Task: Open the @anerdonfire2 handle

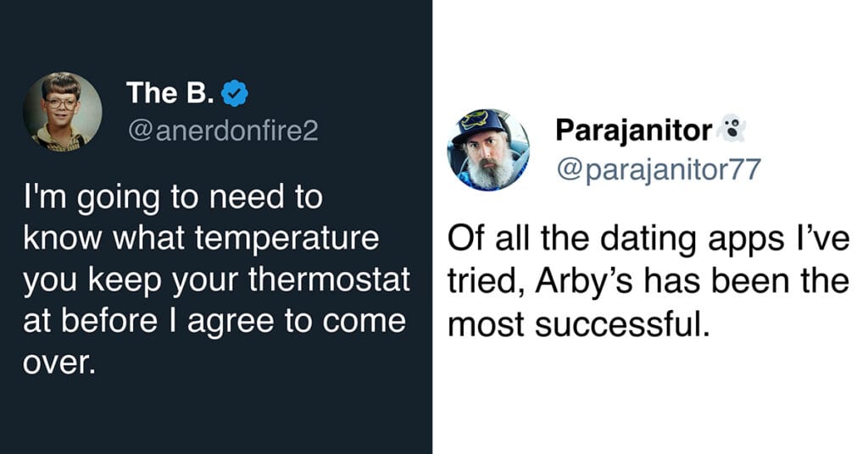Action: 223,131
